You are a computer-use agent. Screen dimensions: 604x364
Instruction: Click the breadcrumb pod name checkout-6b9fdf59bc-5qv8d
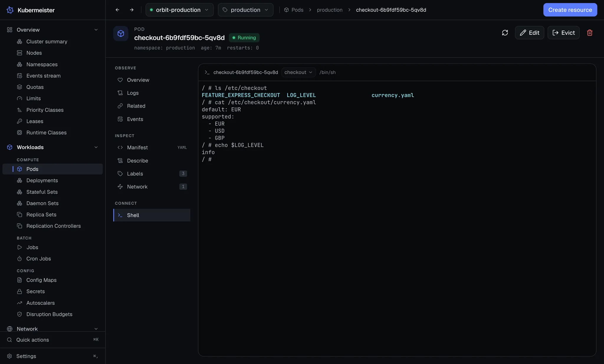[391, 10]
